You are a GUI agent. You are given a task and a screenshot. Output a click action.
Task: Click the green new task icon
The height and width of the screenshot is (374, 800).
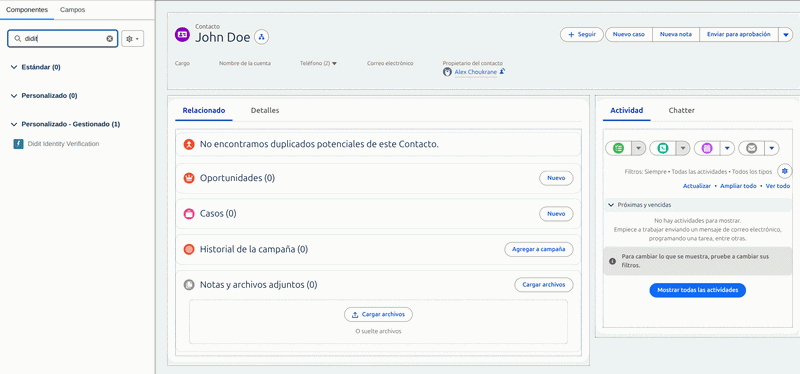618,148
